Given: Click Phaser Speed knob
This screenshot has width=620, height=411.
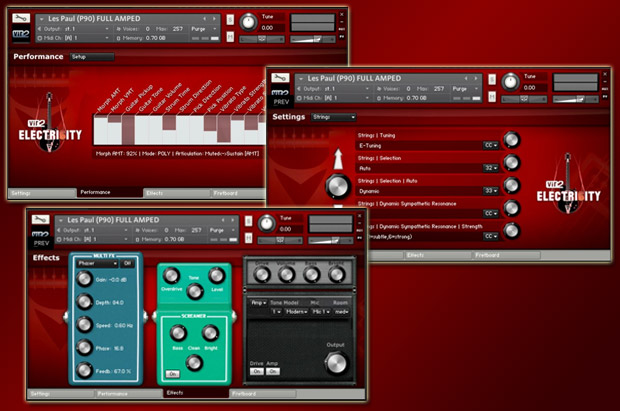Looking at the screenshot, I should click(84, 324).
